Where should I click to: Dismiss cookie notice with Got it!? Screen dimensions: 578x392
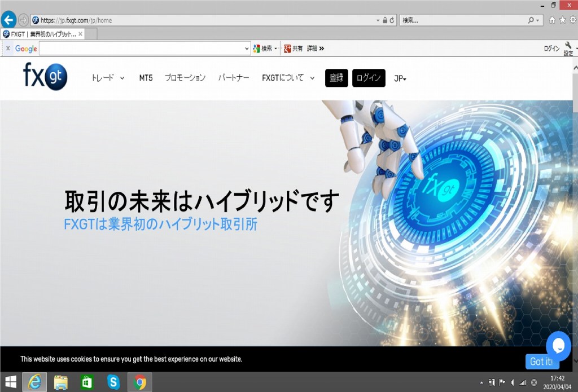(540, 362)
